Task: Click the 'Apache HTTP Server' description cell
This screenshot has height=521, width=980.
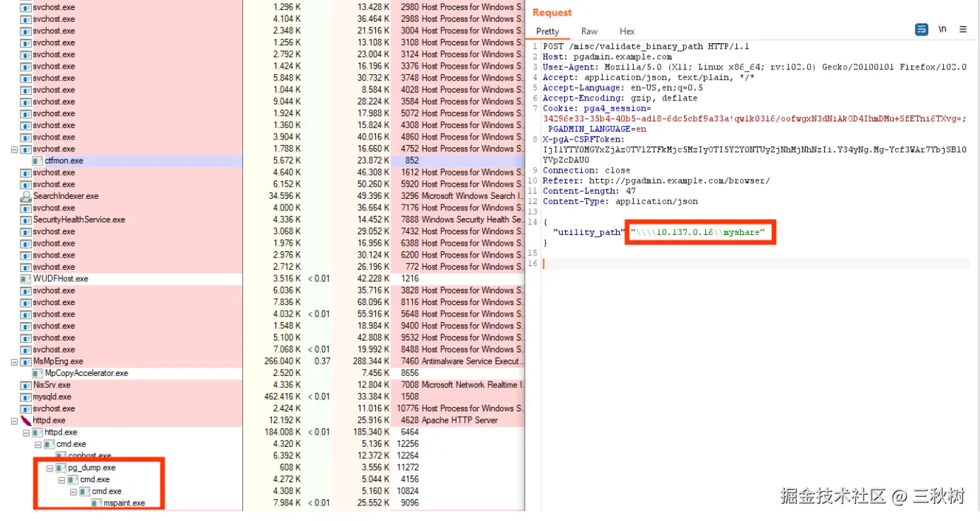Action: point(460,420)
